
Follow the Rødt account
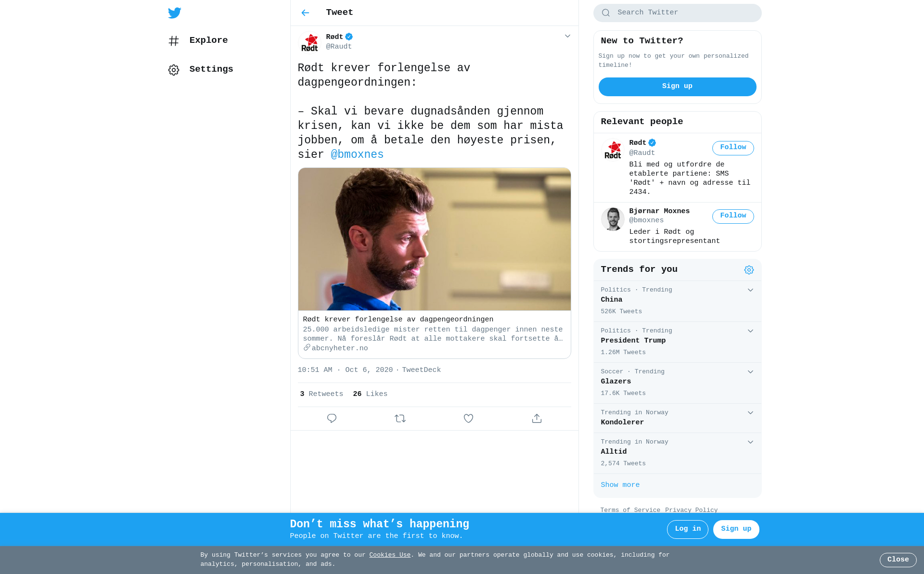pyautogui.click(x=733, y=148)
